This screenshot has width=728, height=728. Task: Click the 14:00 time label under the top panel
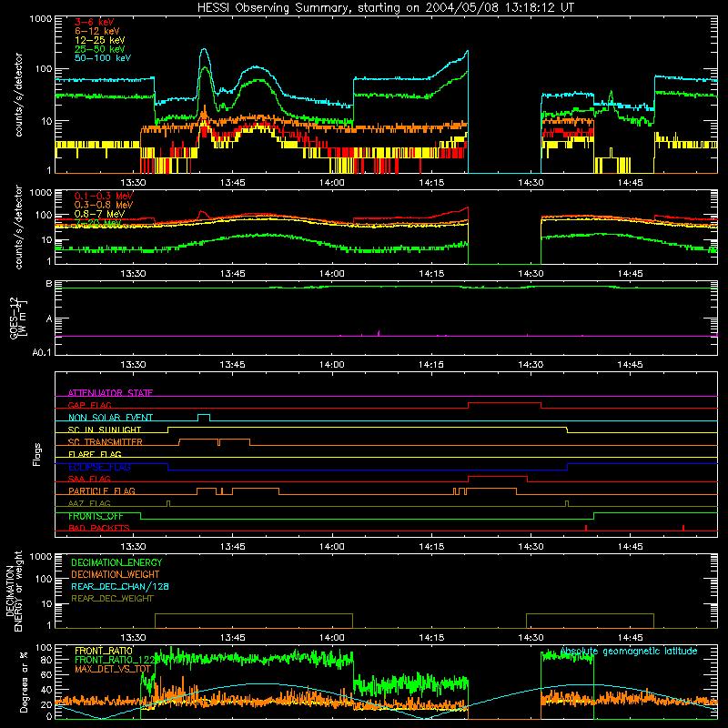(x=332, y=183)
